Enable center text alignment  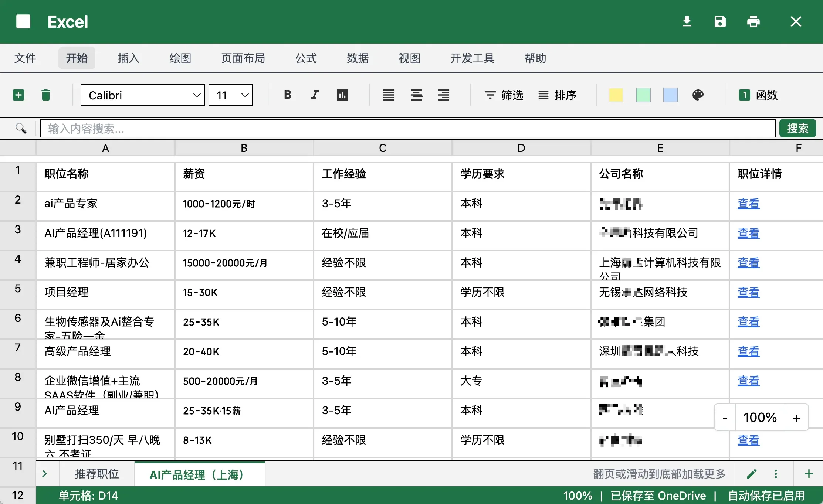(x=416, y=95)
